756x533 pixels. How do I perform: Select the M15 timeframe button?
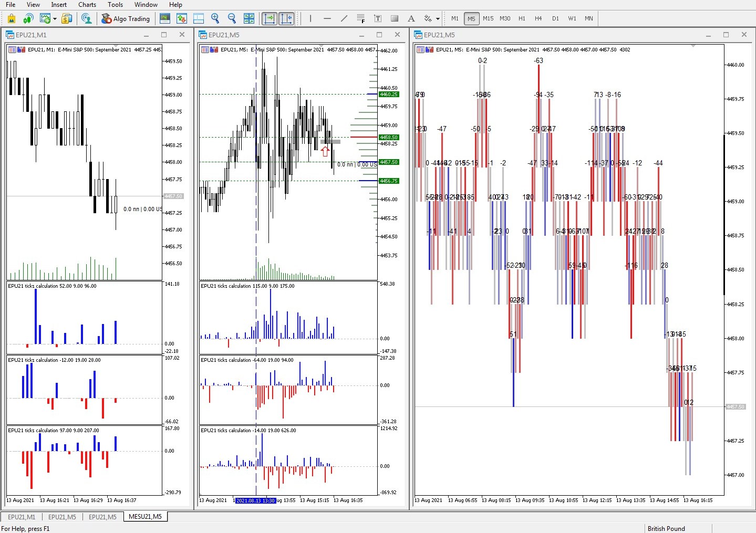488,18
